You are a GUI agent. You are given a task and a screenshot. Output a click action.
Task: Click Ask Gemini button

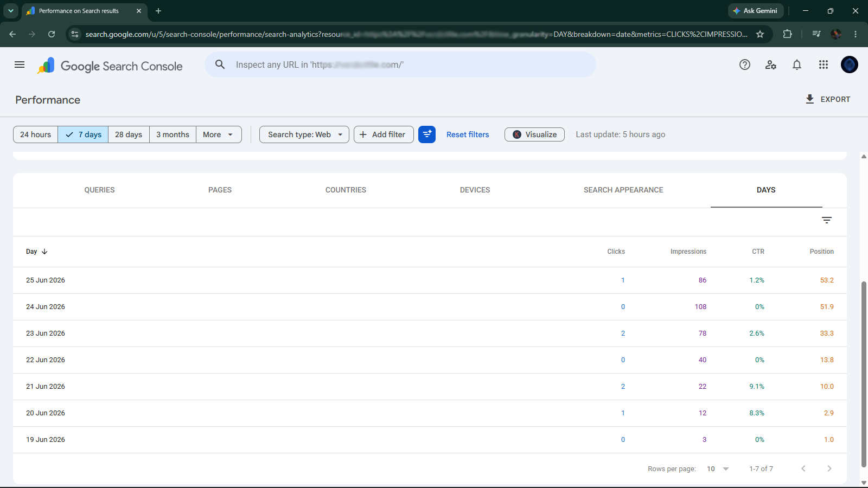point(755,11)
